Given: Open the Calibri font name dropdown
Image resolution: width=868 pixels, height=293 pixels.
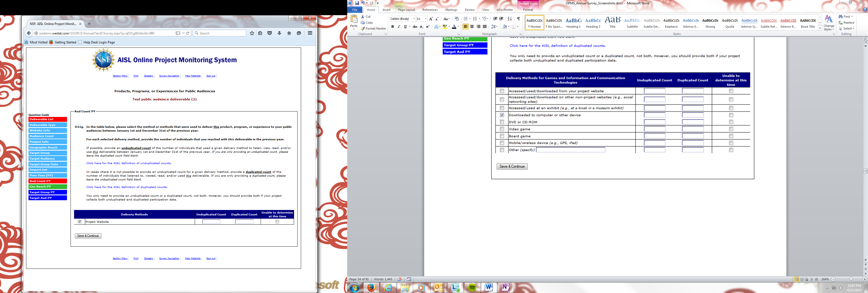Looking at the screenshot, I should click(414, 19).
